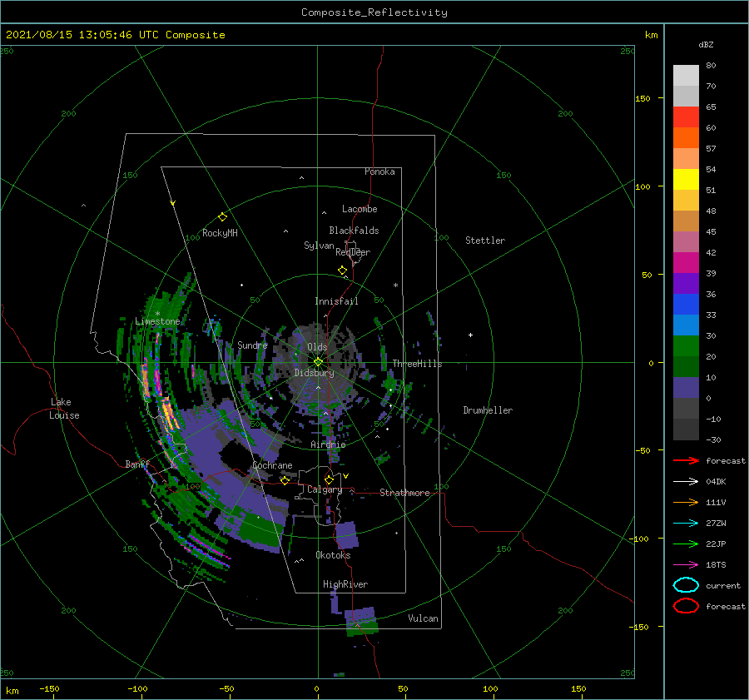
Task: Select the yellow diamond marker near Cochrane
Action: pyautogui.click(x=285, y=480)
